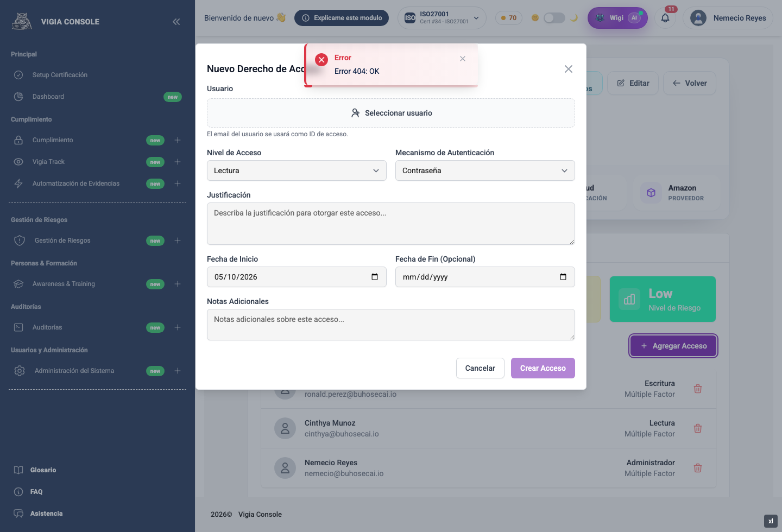The image size is (782, 532).
Task: Click the Agregar Acceso button
Action: click(673, 346)
